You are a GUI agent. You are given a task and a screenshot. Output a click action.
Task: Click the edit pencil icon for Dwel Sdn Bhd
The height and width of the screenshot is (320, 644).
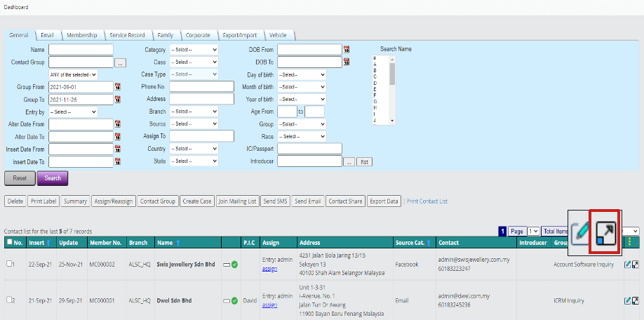628,300
